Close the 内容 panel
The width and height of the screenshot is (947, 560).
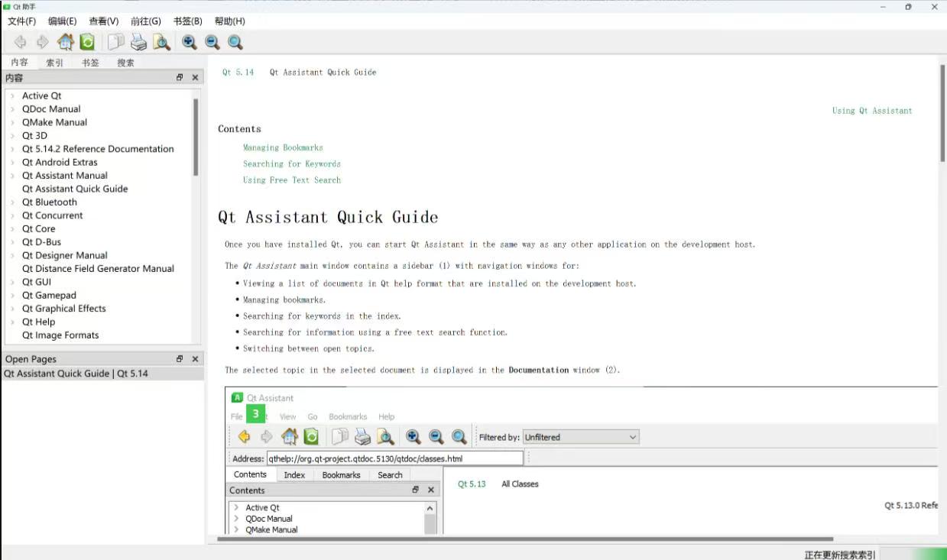click(x=195, y=77)
